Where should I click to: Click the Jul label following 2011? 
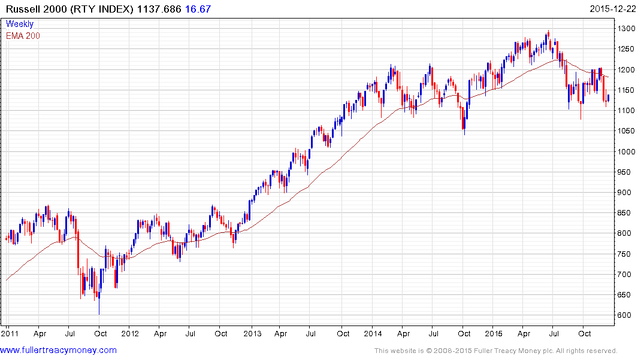(x=70, y=333)
